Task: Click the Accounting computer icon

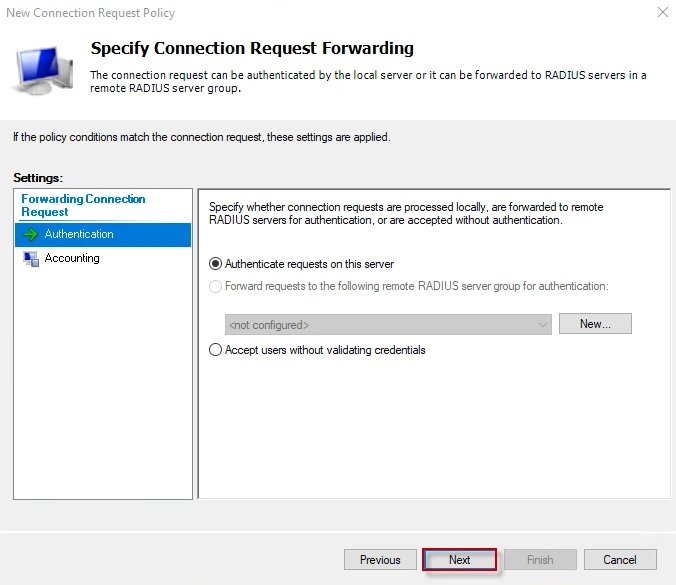Action: tap(30, 259)
